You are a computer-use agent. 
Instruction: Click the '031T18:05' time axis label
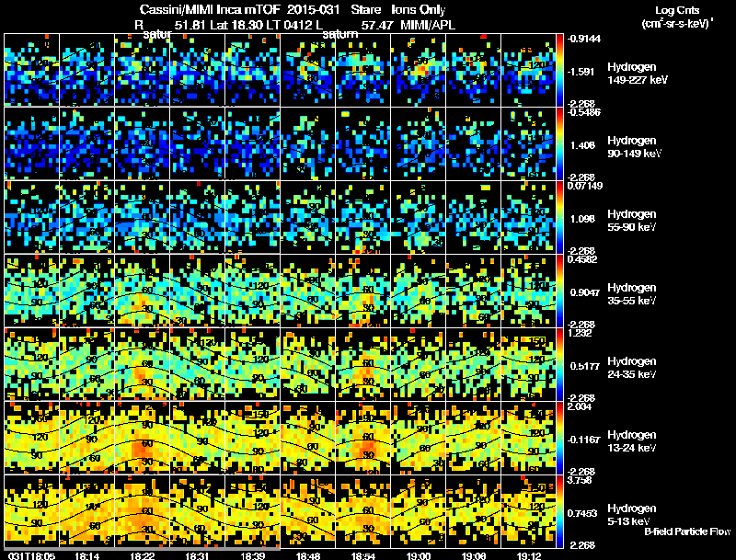[31, 555]
